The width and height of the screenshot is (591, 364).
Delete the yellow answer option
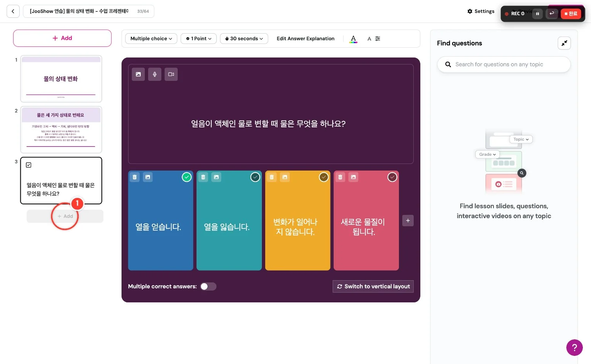(x=272, y=177)
